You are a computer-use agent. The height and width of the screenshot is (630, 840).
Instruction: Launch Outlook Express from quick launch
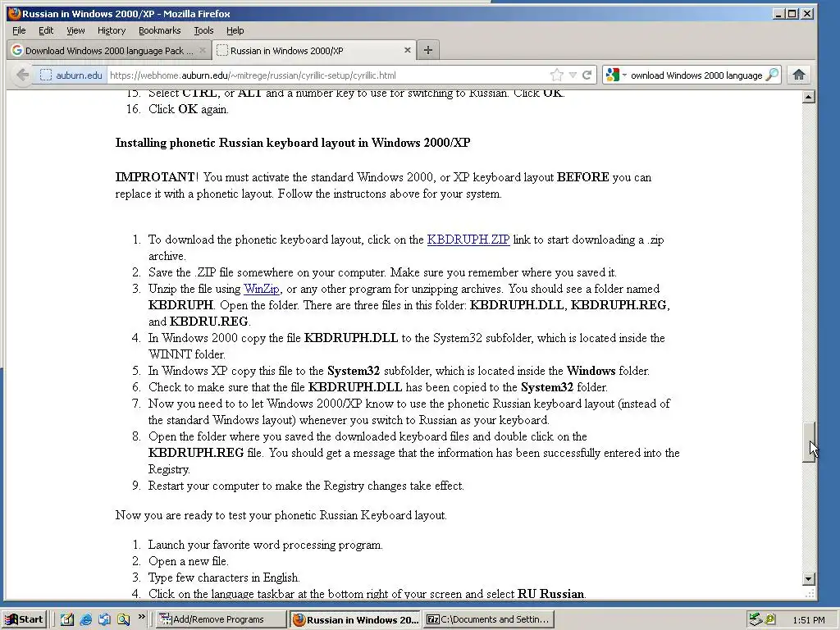(x=104, y=619)
